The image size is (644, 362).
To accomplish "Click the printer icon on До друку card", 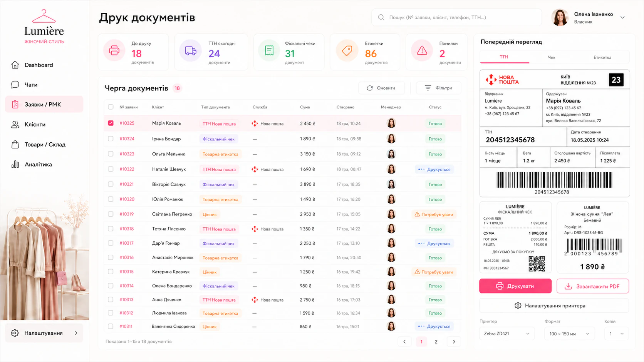I will tap(114, 50).
